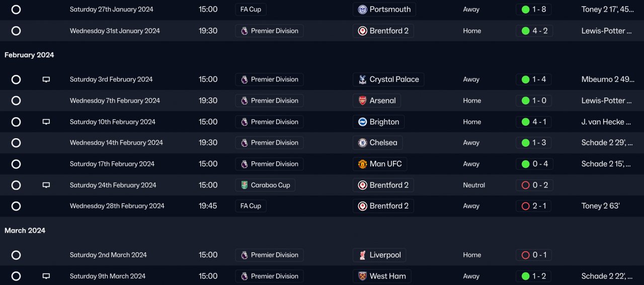Click Premier Division tag on Arsenal row
Screen dimensions: 644x285
pos(269,101)
